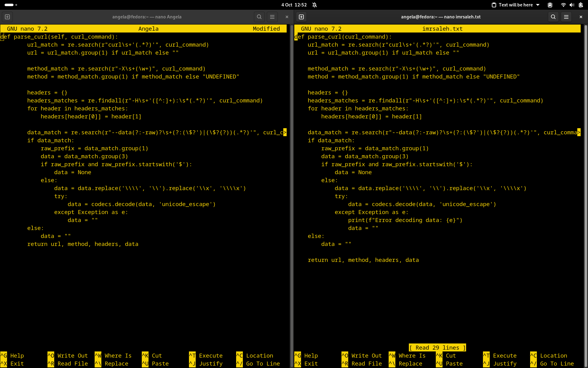Open volume control in system tray
The height and width of the screenshot is (368, 588).
(x=572, y=5)
